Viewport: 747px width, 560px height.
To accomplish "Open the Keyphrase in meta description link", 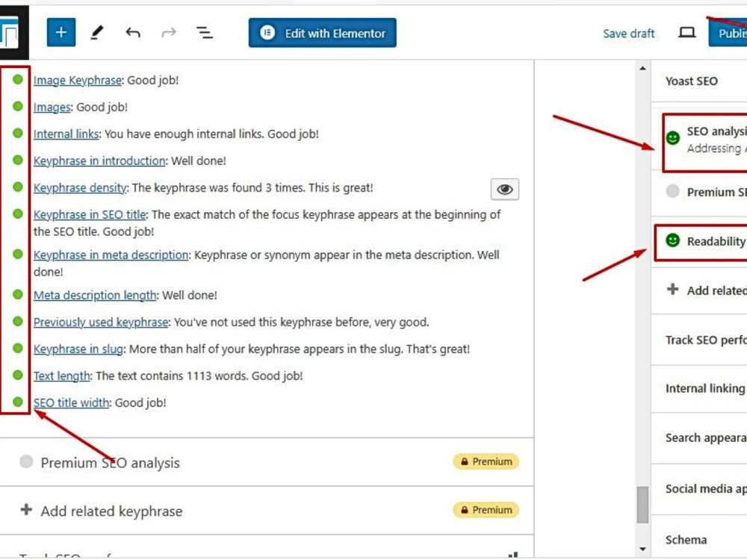I will click(x=111, y=255).
